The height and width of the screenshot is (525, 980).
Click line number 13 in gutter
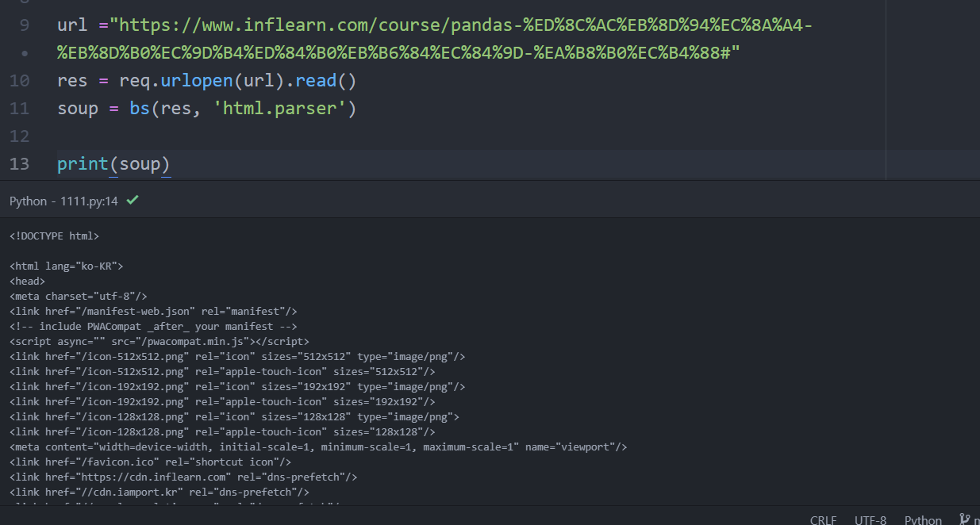pos(20,164)
